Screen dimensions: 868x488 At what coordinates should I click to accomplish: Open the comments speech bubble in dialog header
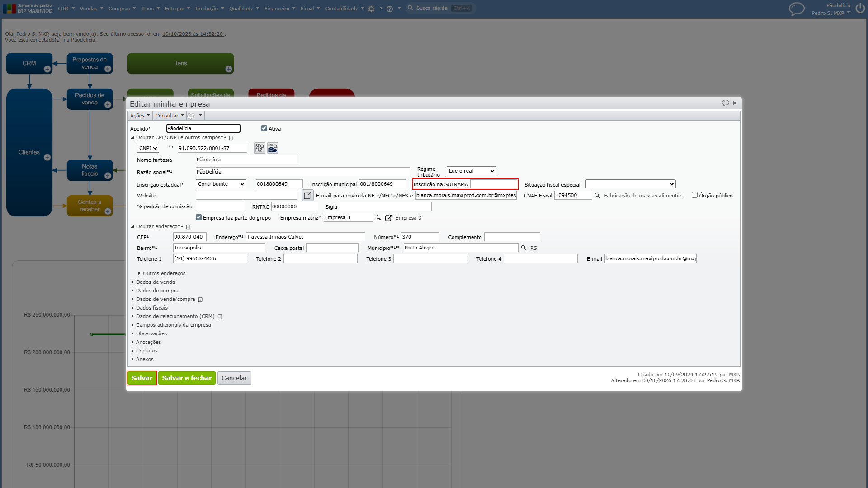pyautogui.click(x=725, y=103)
